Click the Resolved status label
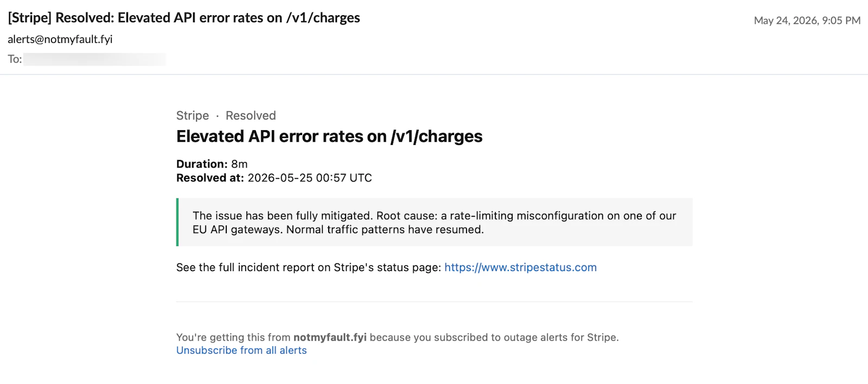Screen dimensions: 868x384 (x=251, y=116)
